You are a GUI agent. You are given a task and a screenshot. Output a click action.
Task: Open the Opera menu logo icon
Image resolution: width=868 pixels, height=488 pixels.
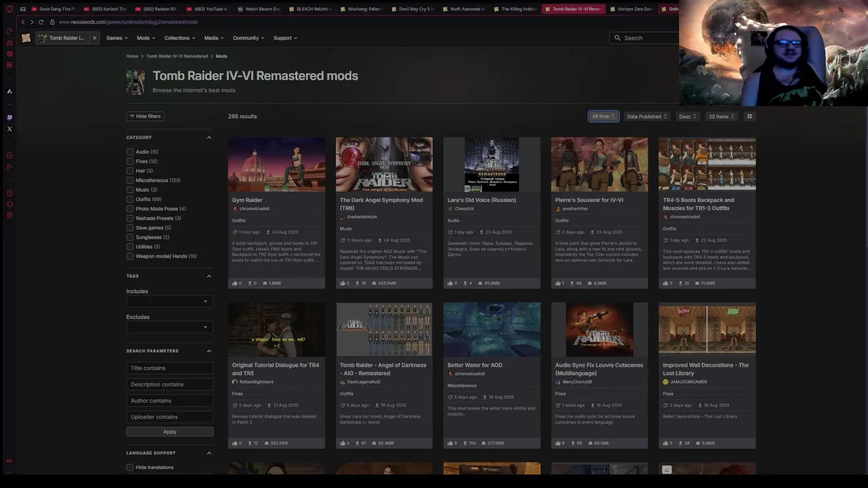coord(9,9)
